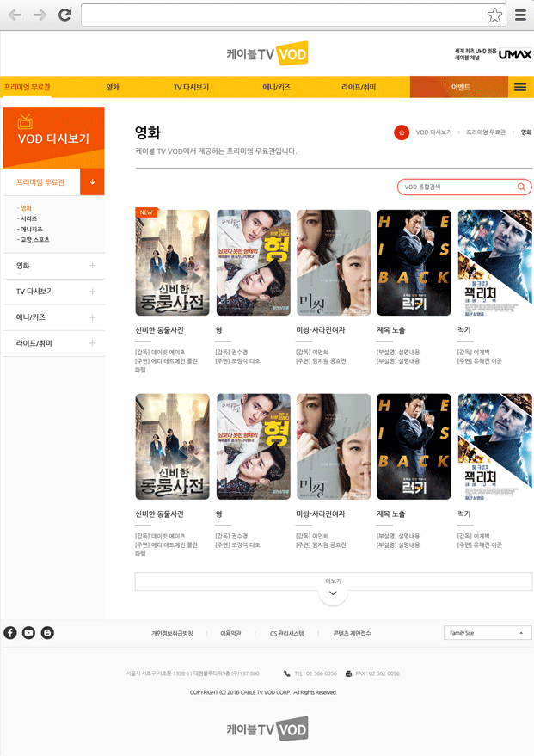Open CS 관리시스템 footer link
534x756 pixels.
point(286,634)
